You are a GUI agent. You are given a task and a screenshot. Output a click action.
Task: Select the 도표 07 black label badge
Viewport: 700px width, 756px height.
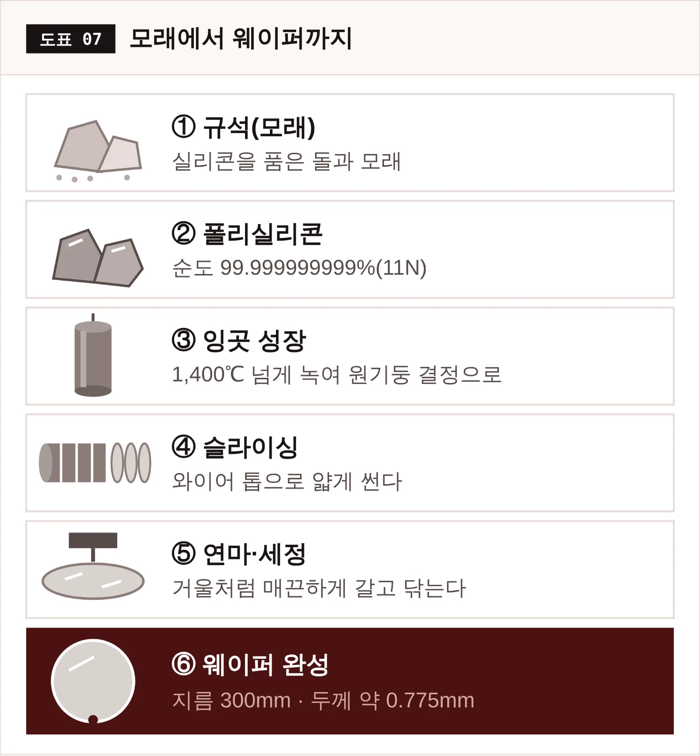(x=71, y=39)
